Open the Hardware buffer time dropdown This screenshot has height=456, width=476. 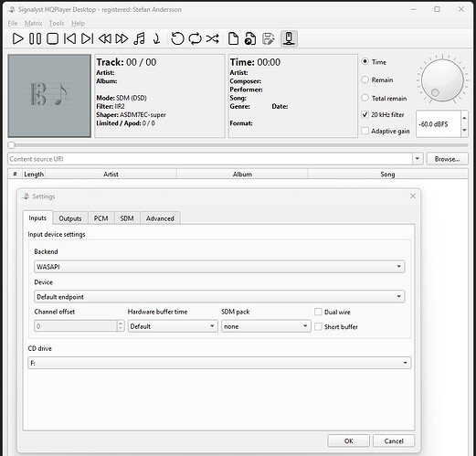click(x=173, y=326)
